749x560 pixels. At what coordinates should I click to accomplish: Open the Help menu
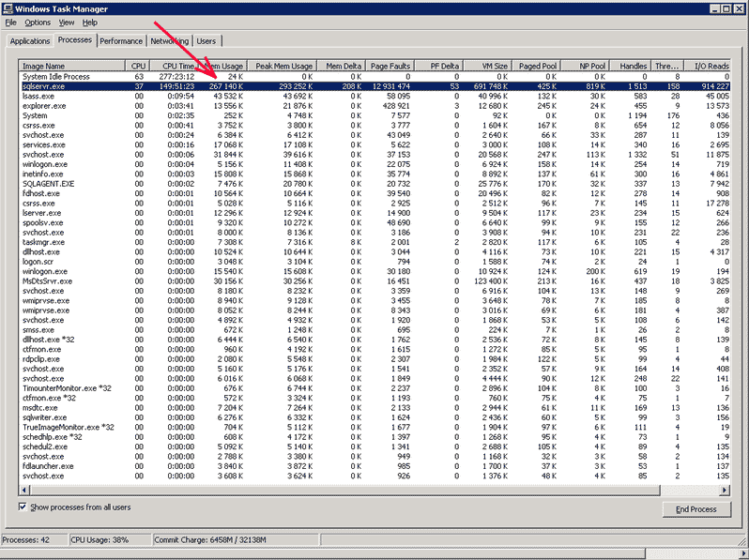(x=90, y=23)
